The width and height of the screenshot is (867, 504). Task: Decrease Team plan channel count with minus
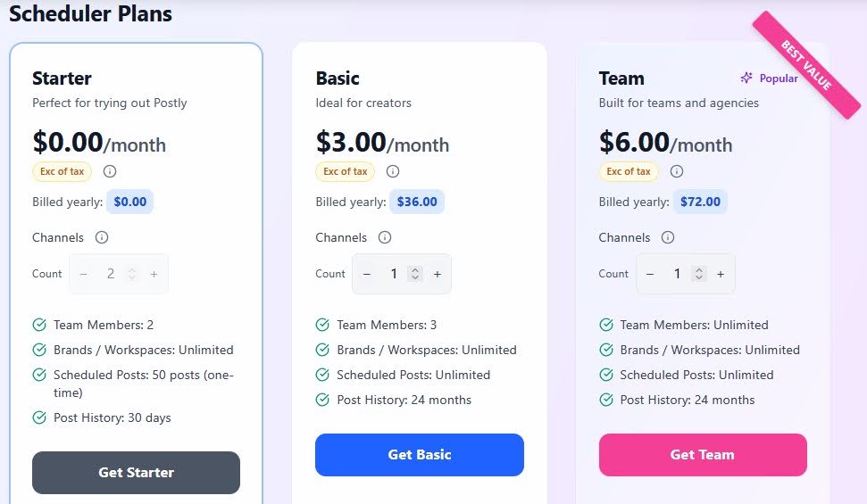[650, 274]
